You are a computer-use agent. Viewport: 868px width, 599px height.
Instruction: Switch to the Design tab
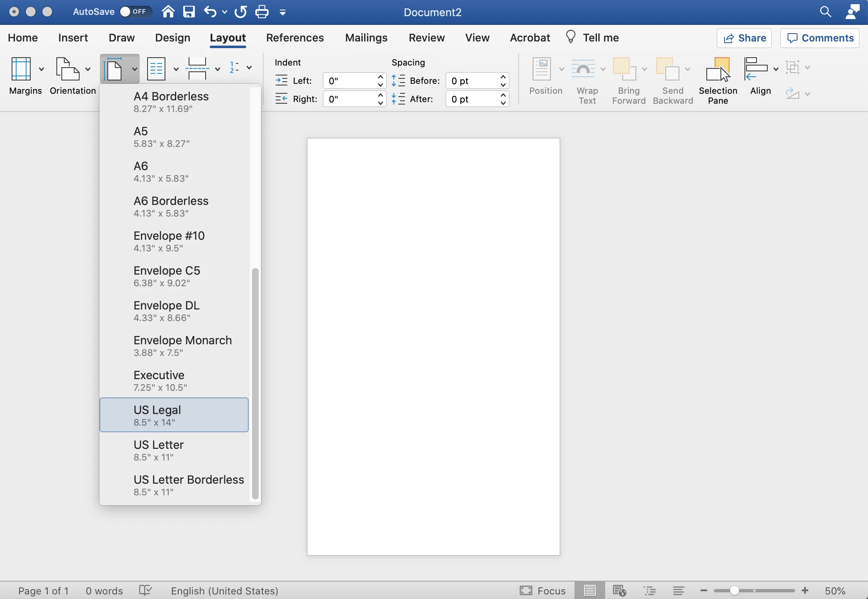[x=172, y=38]
